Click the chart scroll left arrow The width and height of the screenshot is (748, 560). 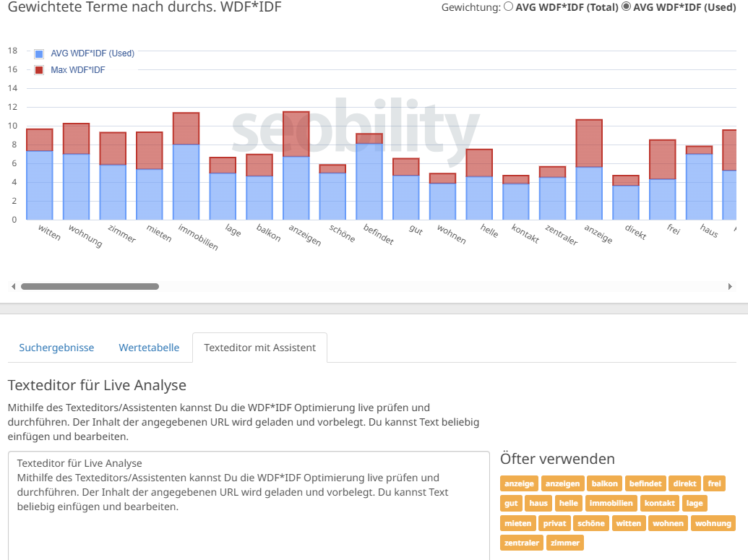(13, 287)
